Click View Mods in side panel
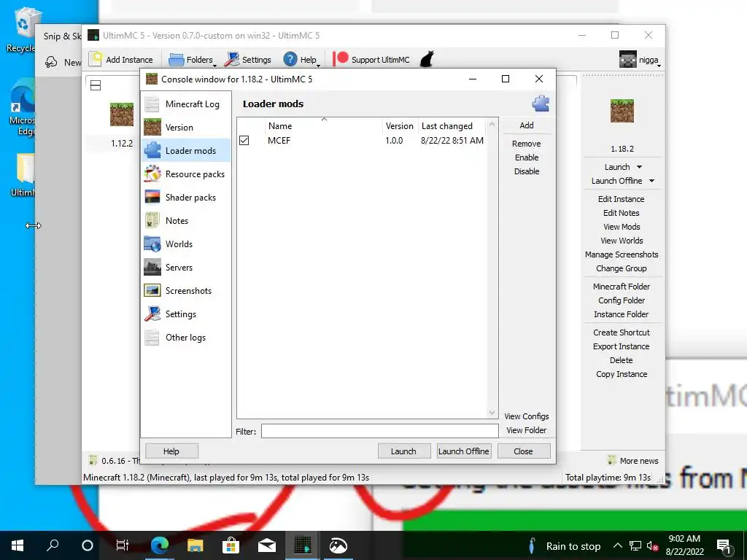Image resolution: width=747 pixels, height=560 pixels. tap(622, 227)
